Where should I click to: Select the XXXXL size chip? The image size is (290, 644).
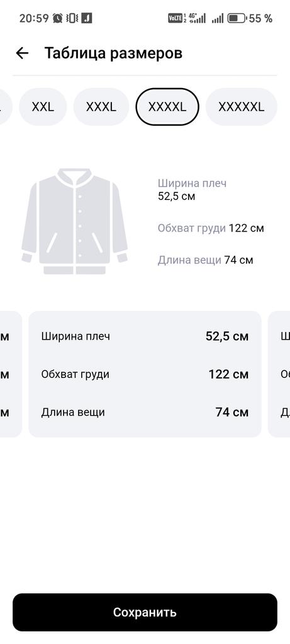(x=167, y=107)
